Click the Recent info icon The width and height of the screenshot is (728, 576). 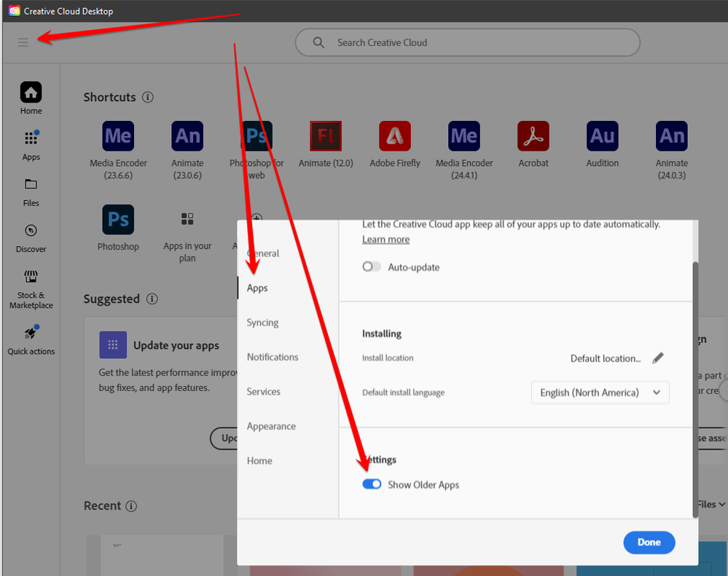(131, 506)
